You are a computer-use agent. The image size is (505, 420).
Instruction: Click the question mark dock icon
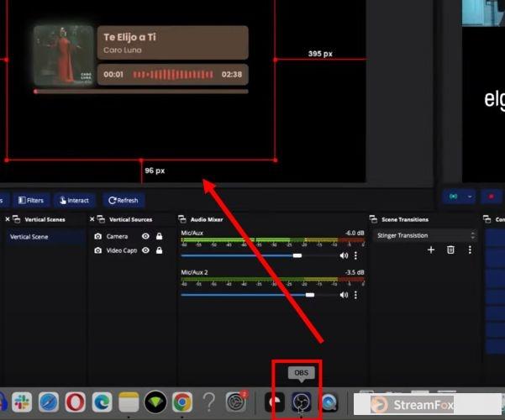pos(209,402)
